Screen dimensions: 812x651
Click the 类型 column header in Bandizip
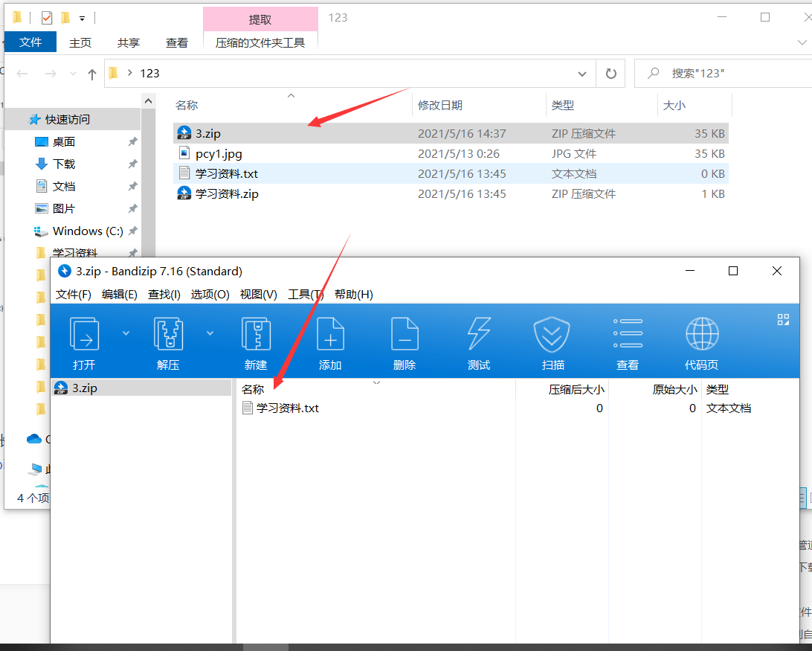click(x=718, y=389)
